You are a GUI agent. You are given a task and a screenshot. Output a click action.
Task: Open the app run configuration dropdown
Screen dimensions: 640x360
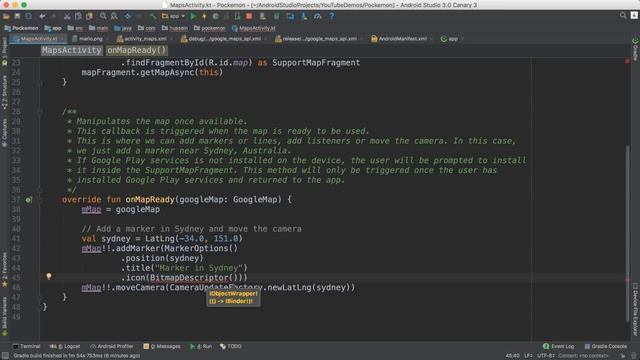173,16
